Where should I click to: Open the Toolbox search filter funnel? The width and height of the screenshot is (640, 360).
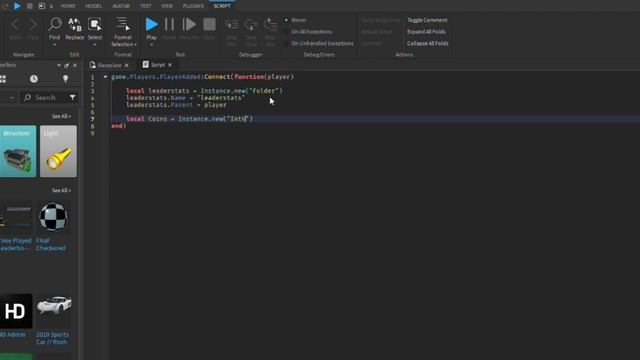pos(72,97)
